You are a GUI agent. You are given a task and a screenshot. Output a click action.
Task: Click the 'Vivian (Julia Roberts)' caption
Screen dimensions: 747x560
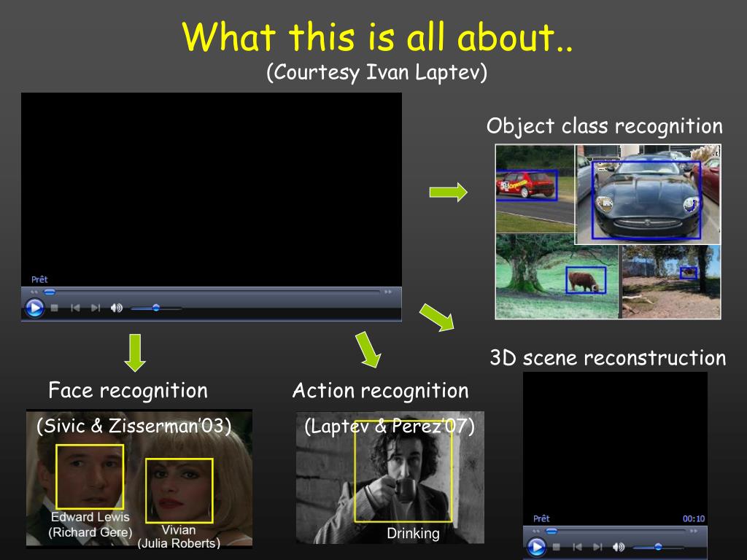coord(179,537)
